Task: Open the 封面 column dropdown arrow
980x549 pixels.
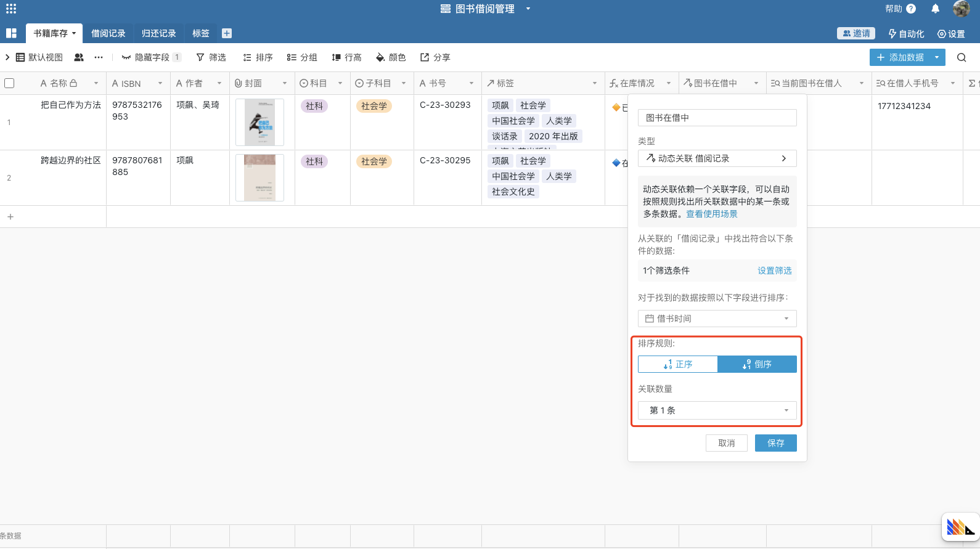Action: (285, 83)
